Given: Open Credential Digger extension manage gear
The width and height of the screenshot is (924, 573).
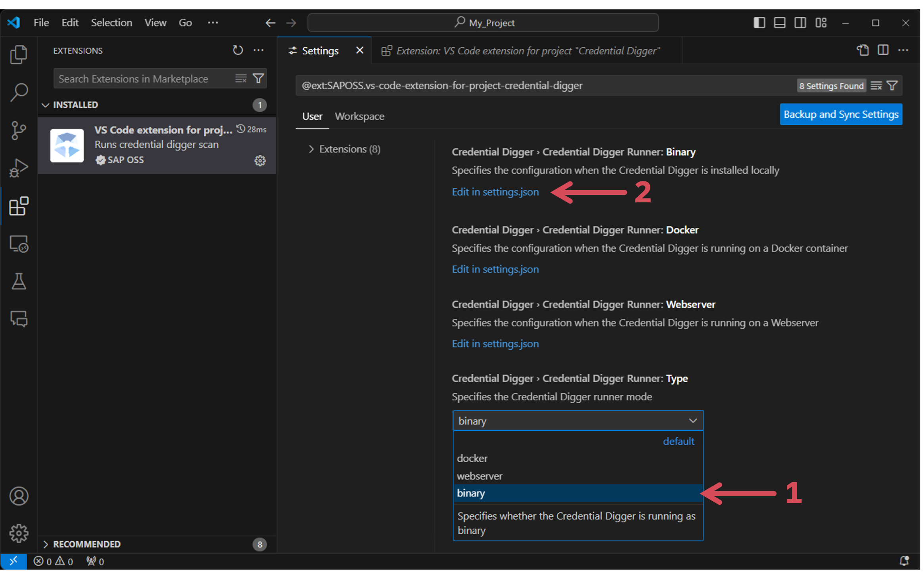Looking at the screenshot, I should pyautogui.click(x=260, y=160).
